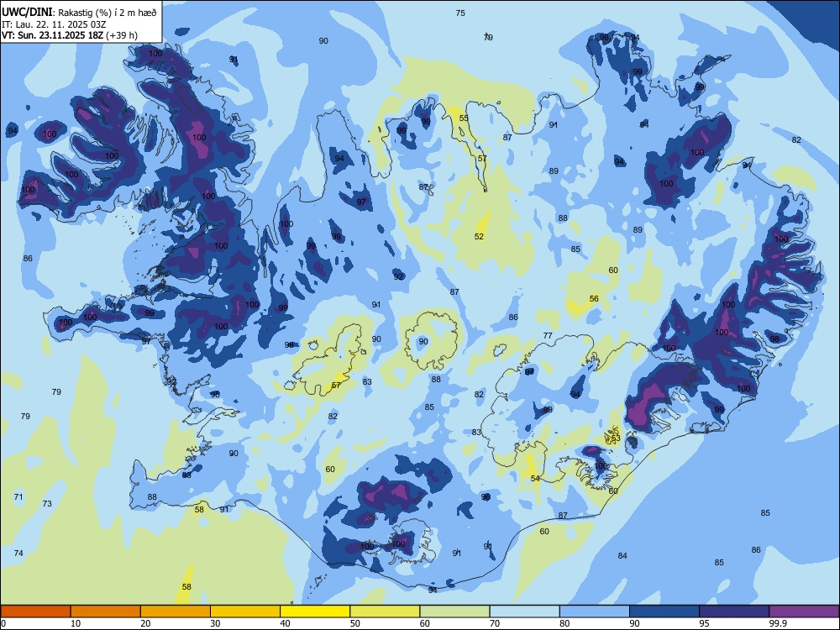
Task: Select the 30–40 golden legend swatch
Action: (x=245, y=612)
